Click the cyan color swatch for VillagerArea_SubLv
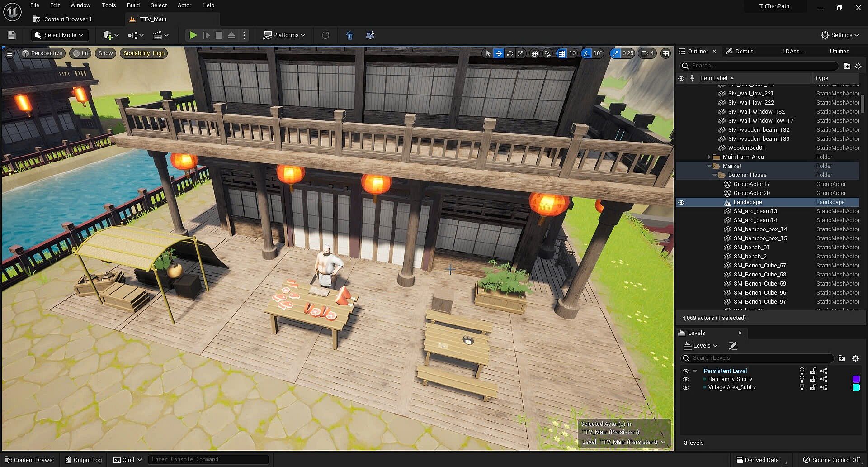Image resolution: width=868 pixels, height=467 pixels. coord(856,387)
